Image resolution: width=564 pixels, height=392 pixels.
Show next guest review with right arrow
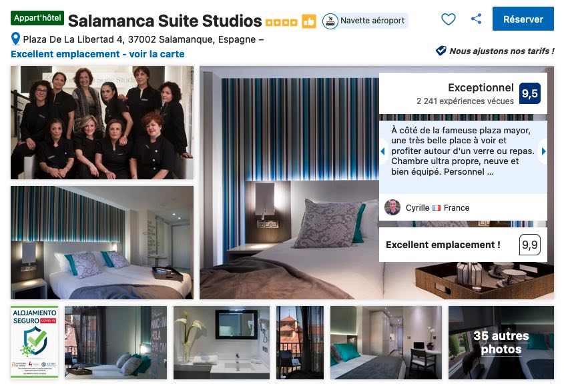[x=543, y=151]
